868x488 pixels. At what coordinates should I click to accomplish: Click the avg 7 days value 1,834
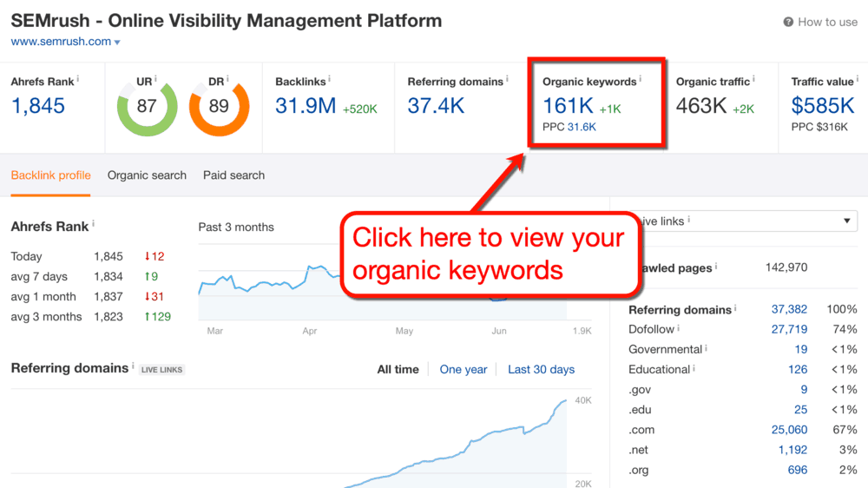pyautogui.click(x=108, y=276)
